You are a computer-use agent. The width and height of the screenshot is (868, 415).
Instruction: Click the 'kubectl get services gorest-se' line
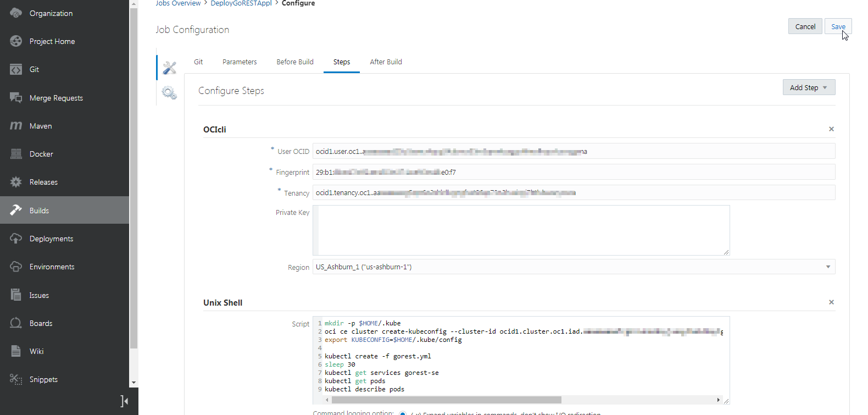[x=381, y=373]
